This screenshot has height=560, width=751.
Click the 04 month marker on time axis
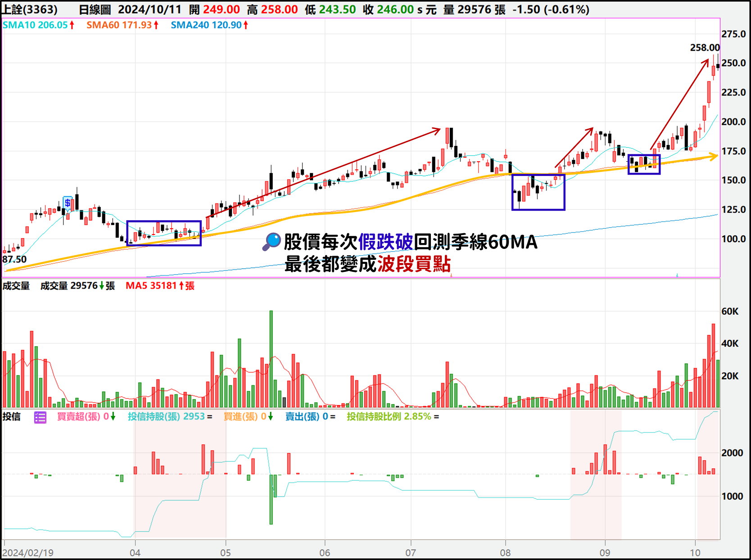[x=135, y=553]
